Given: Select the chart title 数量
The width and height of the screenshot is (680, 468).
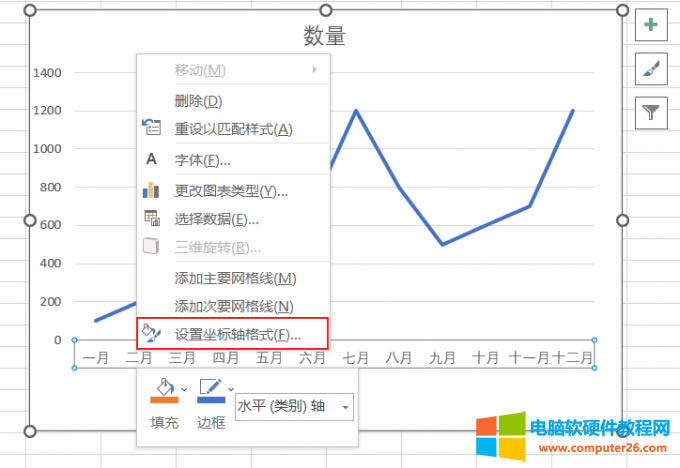Looking at the screenshot, I should tap(324, 36).
